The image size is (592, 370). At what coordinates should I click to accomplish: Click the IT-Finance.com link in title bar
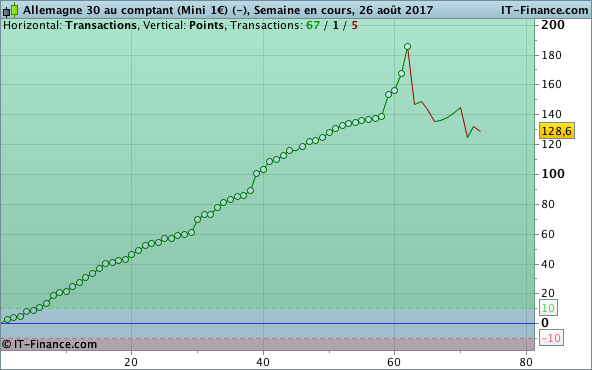[544, 10]
